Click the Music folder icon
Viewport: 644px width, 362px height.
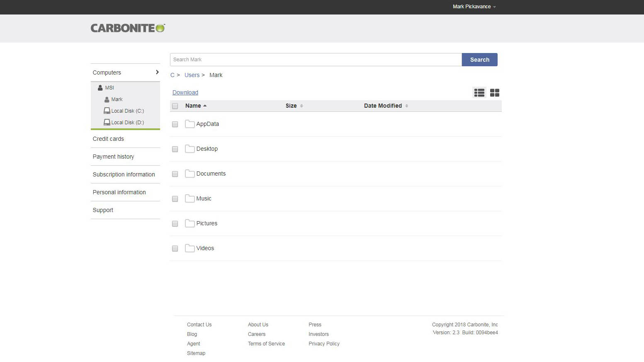190,198
